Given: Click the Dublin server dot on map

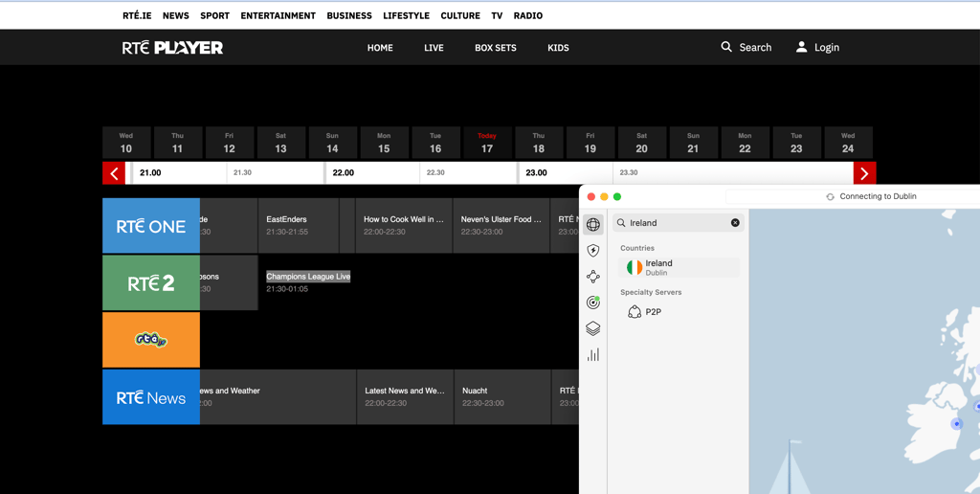Looking at the screenshot, I should coord(957,424).
